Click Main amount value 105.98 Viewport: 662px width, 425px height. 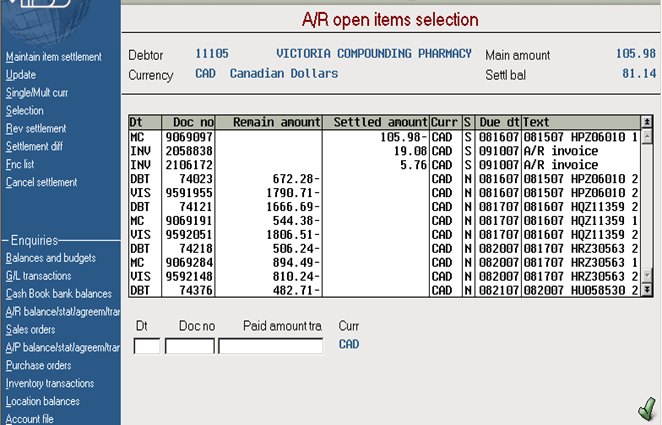635,54
